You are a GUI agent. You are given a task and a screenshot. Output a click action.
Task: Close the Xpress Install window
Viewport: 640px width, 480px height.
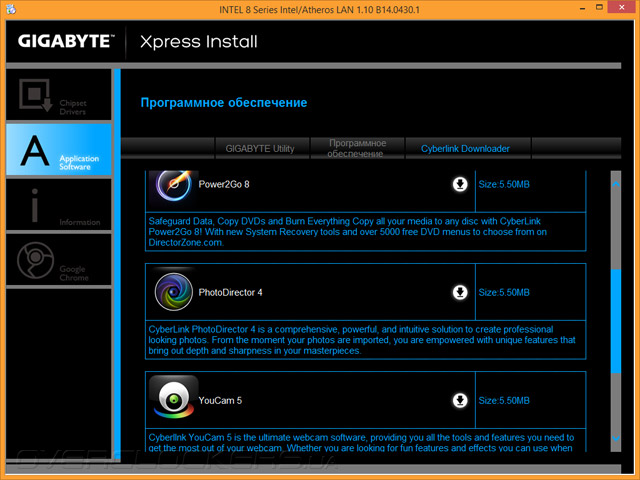[x=622, y=7]
